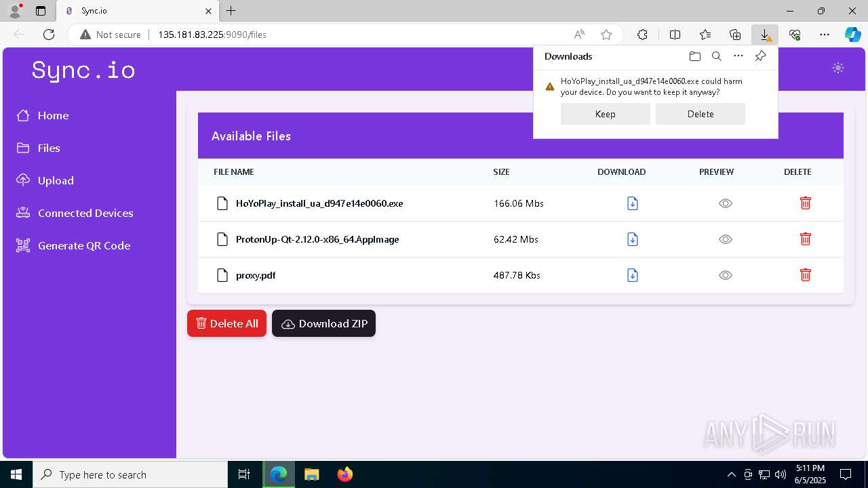Delete the HoYoPlay installer file
This screenshot has height=488, width=868.
[x=806, y=203]
